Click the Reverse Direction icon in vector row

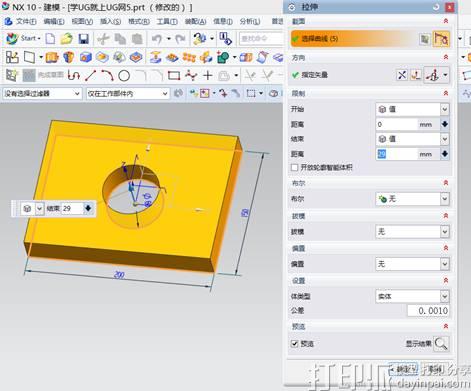pos(402,75)
